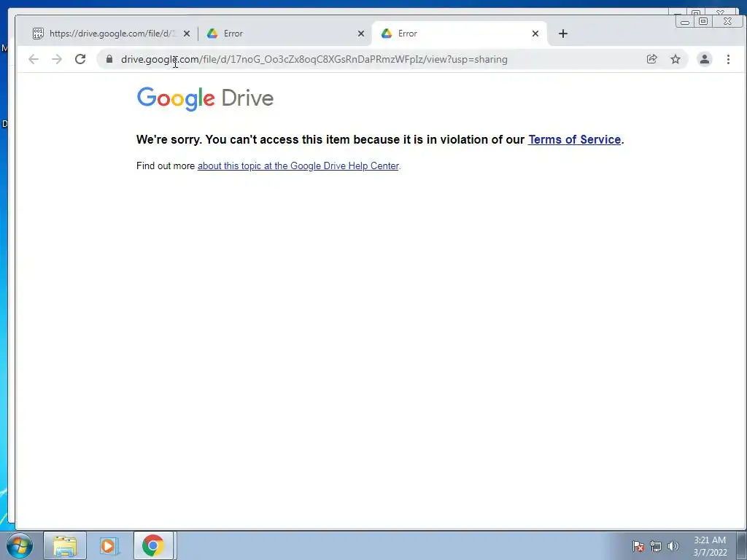Viewport: 747px width, 560px height.
Task: Close the middle Error tab
Action: (361, 34)
